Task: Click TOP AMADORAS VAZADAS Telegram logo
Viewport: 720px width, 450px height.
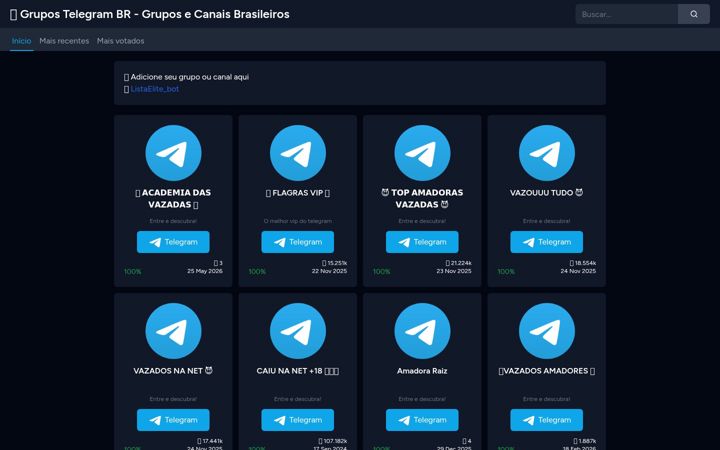Action: coord(422,153)
